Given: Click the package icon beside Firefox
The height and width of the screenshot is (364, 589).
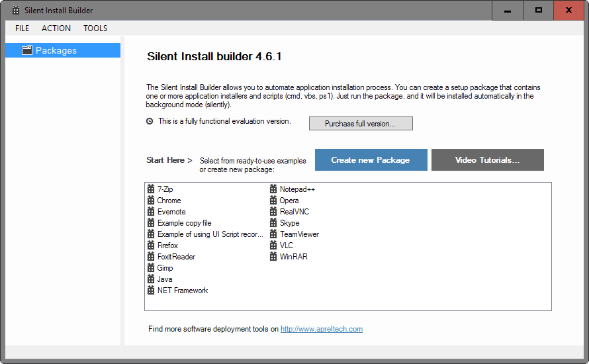Looking at the screenshot, I should click(x=151, y=246).
